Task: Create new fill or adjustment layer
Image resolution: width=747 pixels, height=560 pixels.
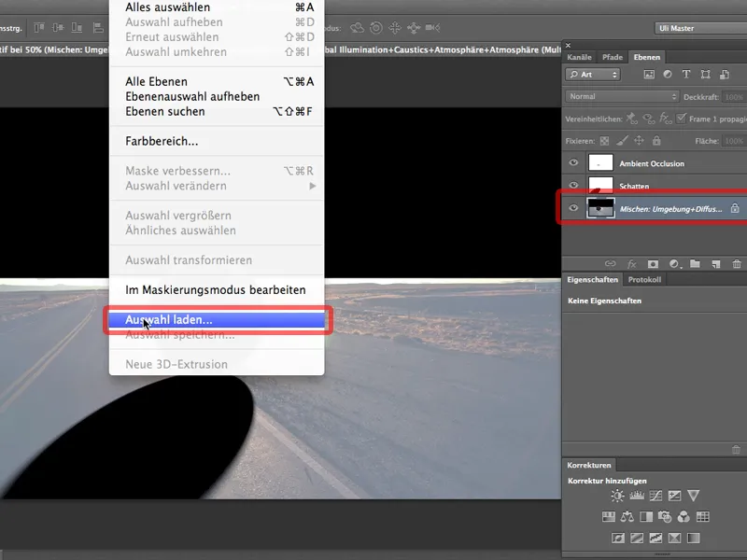Action: pyautogui.click(x=674, y=264)
